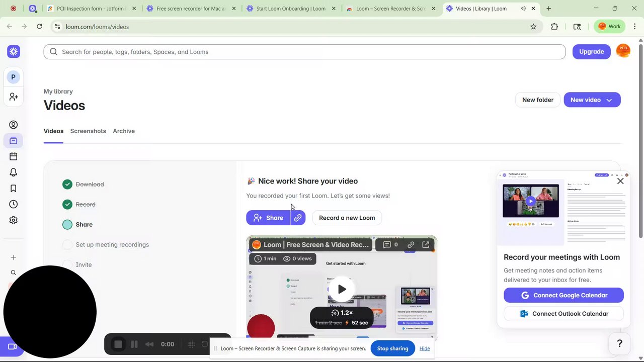Switch to the Videos tab

(x=53, y=131)
